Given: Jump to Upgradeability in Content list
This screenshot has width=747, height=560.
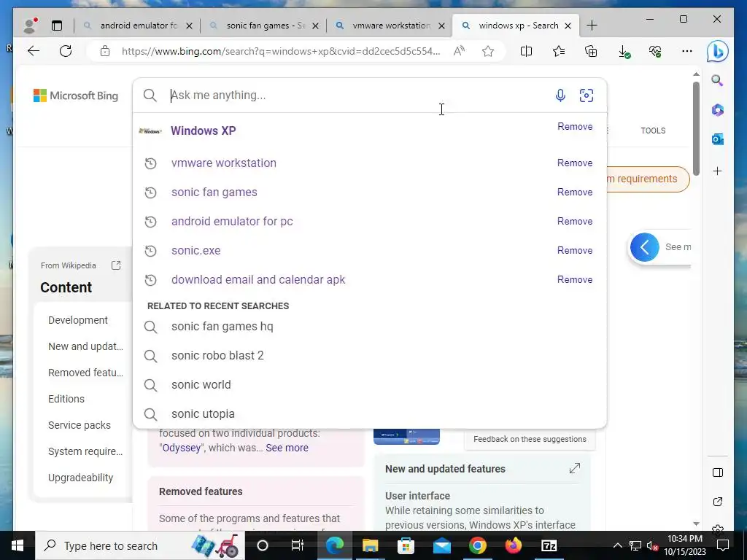Looking at the screenshot, I should click(80, 478).
